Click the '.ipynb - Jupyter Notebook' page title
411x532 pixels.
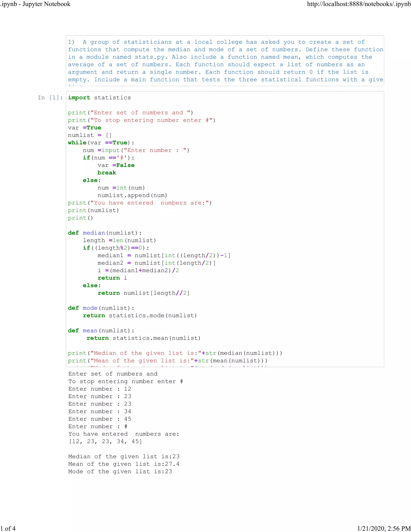(35, 4)
